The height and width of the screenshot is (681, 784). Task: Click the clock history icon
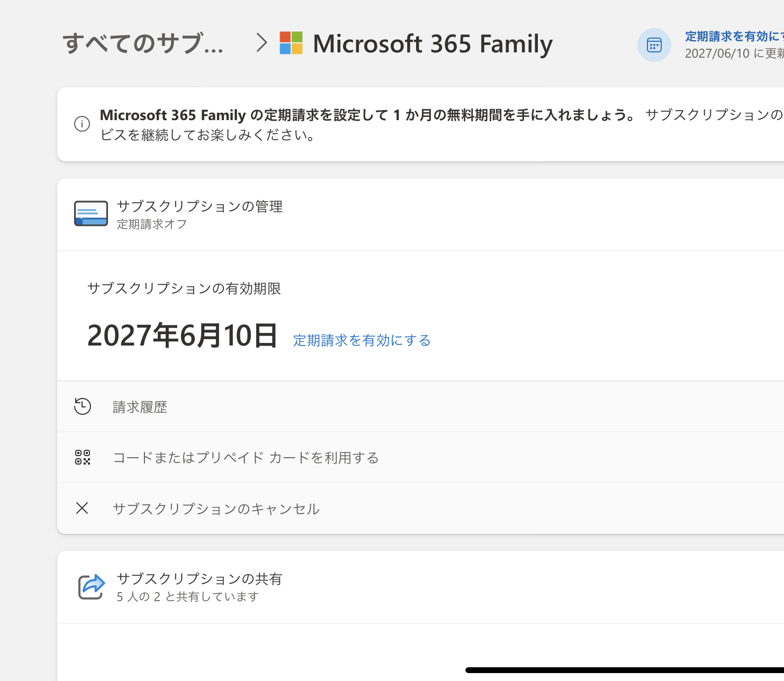pyautogui.click(x=83, y=406)
